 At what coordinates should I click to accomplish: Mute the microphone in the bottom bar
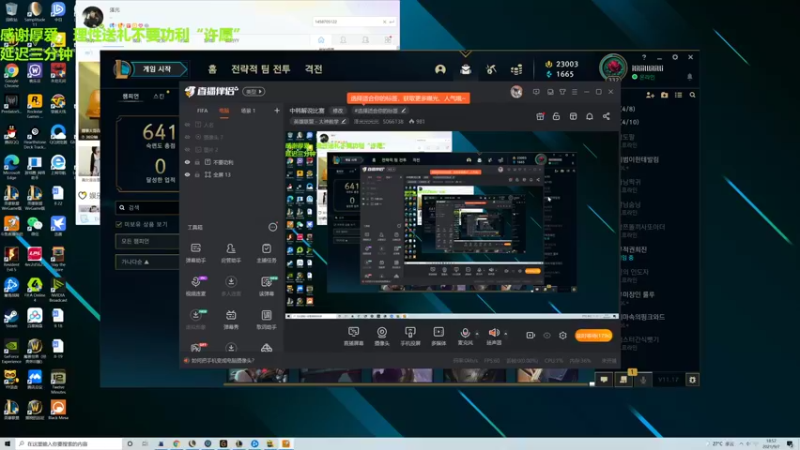(465, 336)
